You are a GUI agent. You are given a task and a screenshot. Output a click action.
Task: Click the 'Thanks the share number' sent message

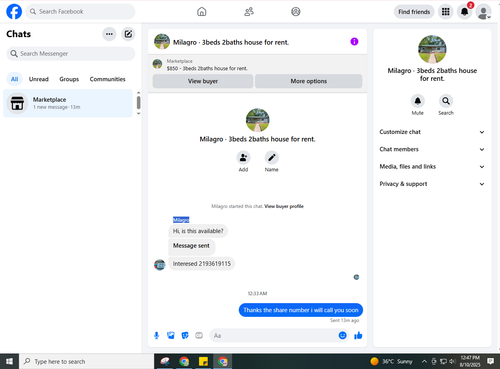tap(301, 310)
